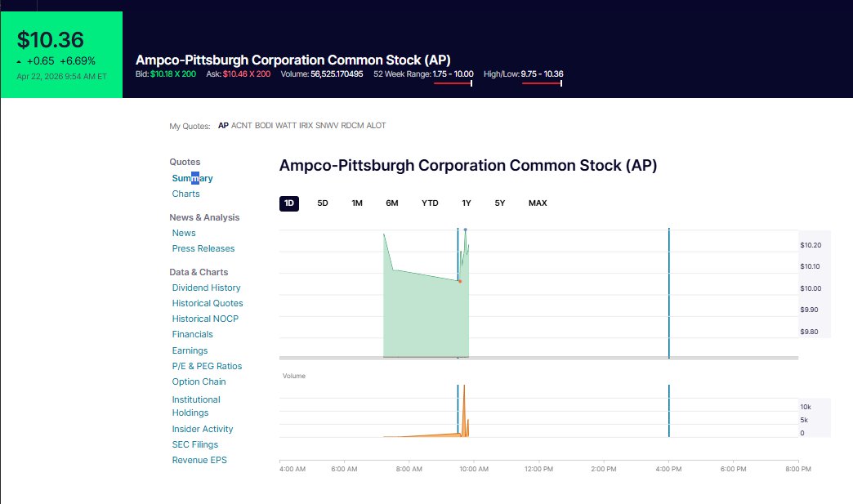Open Historical Quotes page
853x504 pixels.
pyautogui.click(x=208, y=303)
